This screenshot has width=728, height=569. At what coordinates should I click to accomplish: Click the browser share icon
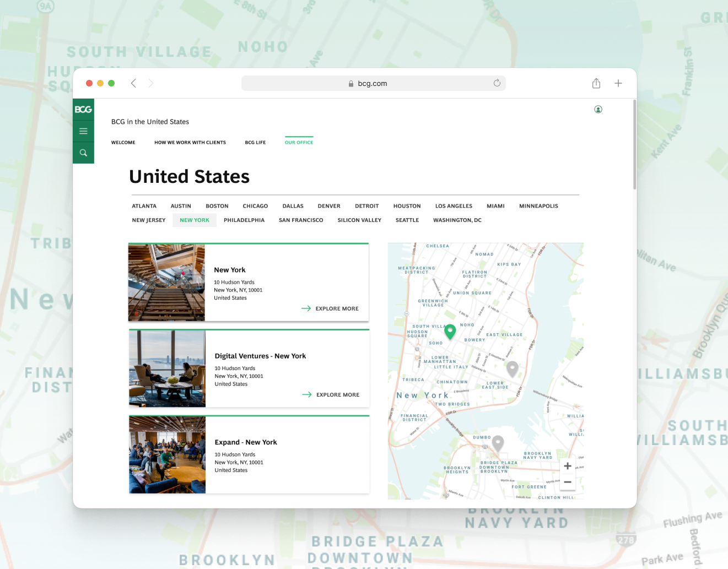coord(596,83)
